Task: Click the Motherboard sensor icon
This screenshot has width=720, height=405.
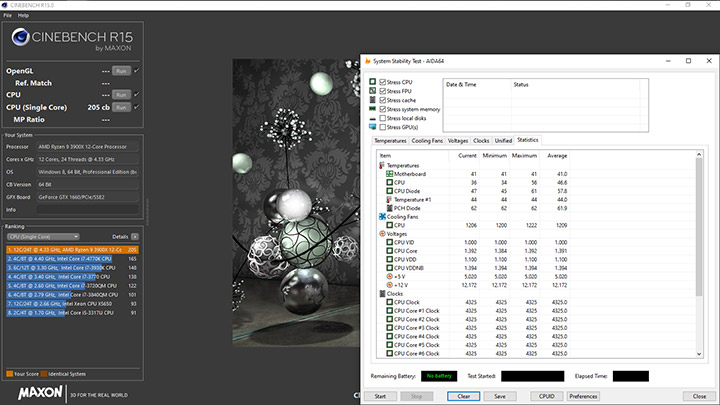Action: pos(389,175)
